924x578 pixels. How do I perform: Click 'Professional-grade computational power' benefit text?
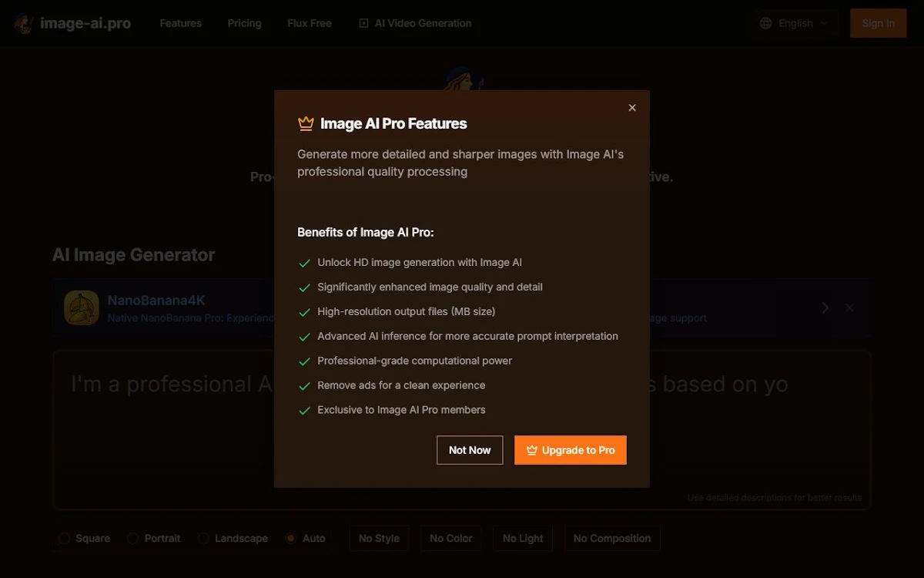click(x=414, y=361)
